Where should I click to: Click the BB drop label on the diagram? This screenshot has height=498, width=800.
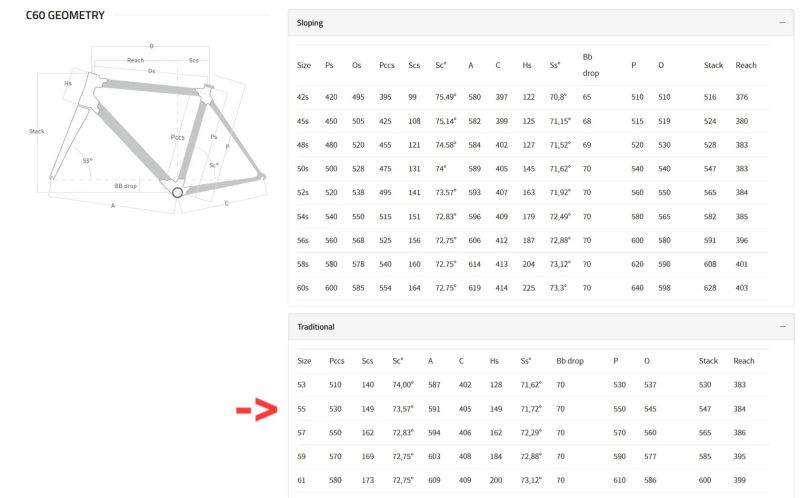tap(125, 186)
